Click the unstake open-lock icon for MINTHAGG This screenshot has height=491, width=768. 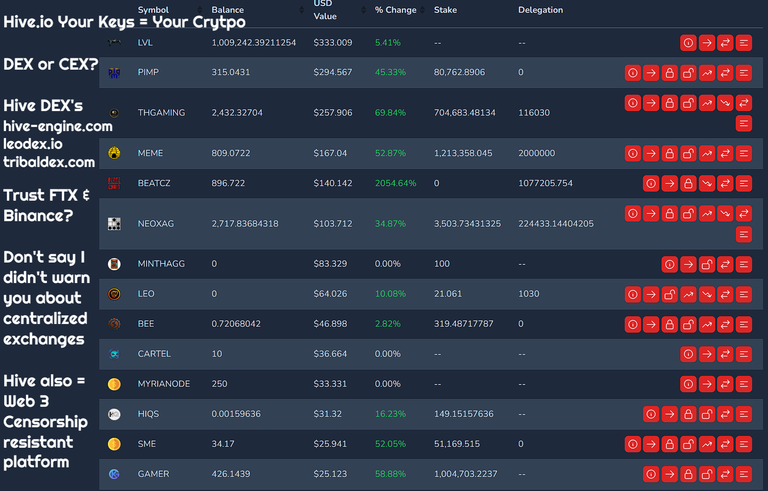(x=707, y=265)
